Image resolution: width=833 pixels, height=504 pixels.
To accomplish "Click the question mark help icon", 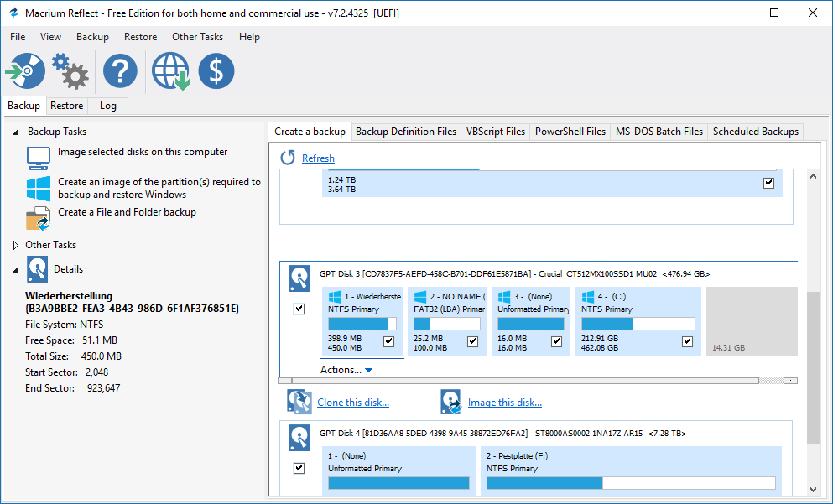I will coord(120,70).
